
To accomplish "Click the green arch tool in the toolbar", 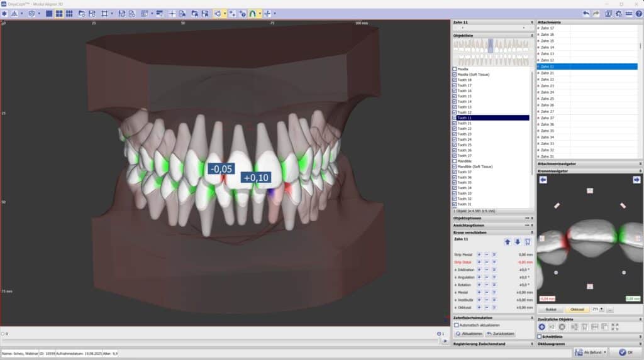I will pos(254,13).
